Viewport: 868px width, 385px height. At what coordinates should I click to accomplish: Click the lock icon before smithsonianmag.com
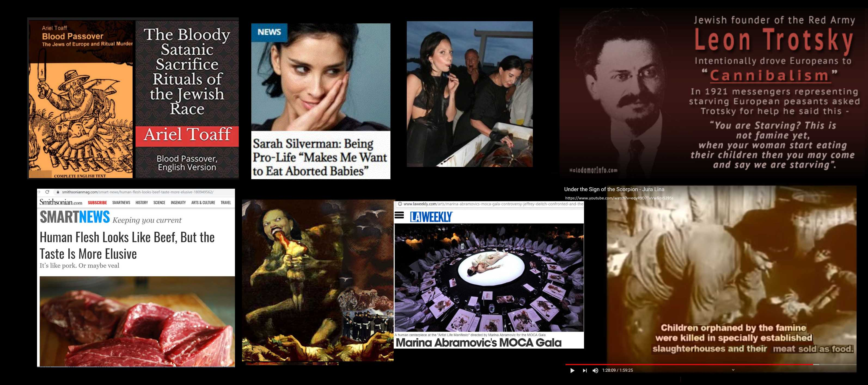(x=58, y=192)
